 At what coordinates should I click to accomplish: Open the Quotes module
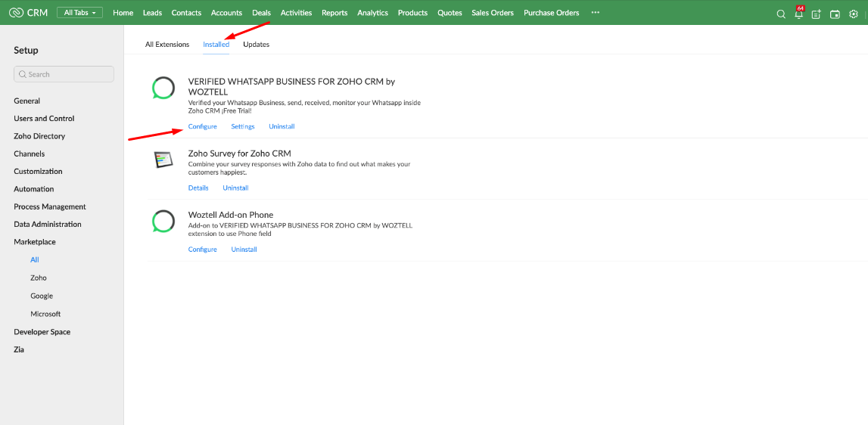[450, 13]
